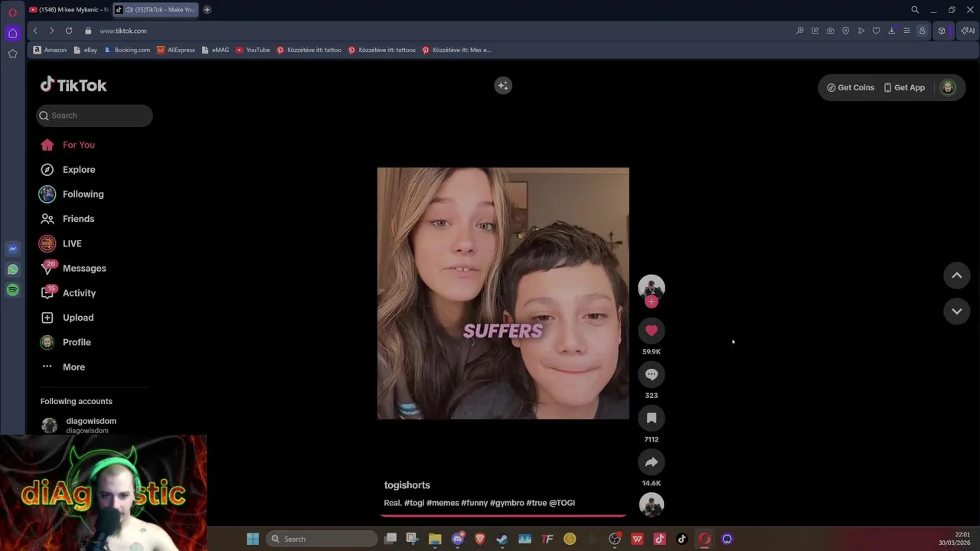Follow togishorts with the red plus badge
Viewport: 980px width, 551px height.
pyautogui.click(x=652, y=302)
